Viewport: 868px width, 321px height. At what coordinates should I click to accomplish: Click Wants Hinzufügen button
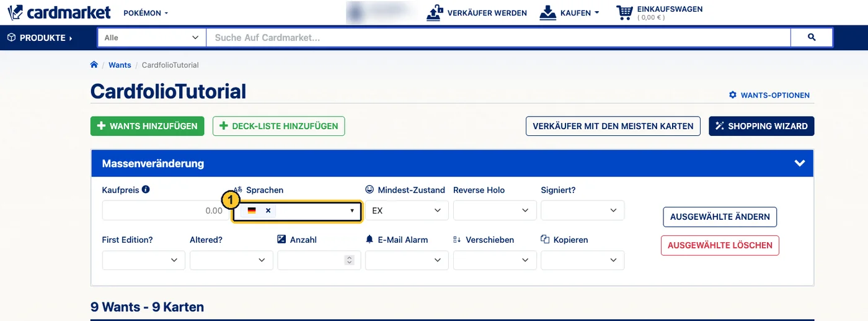[148, 126]
